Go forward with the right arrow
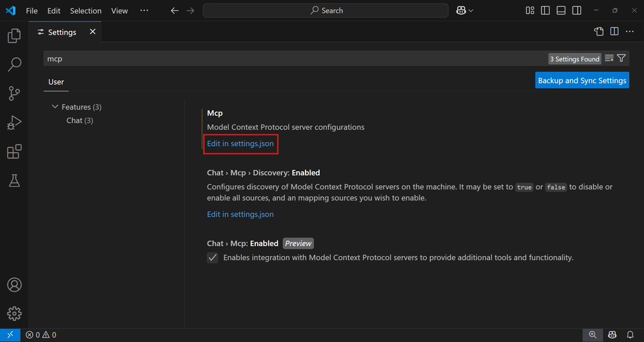 (190, 11)
